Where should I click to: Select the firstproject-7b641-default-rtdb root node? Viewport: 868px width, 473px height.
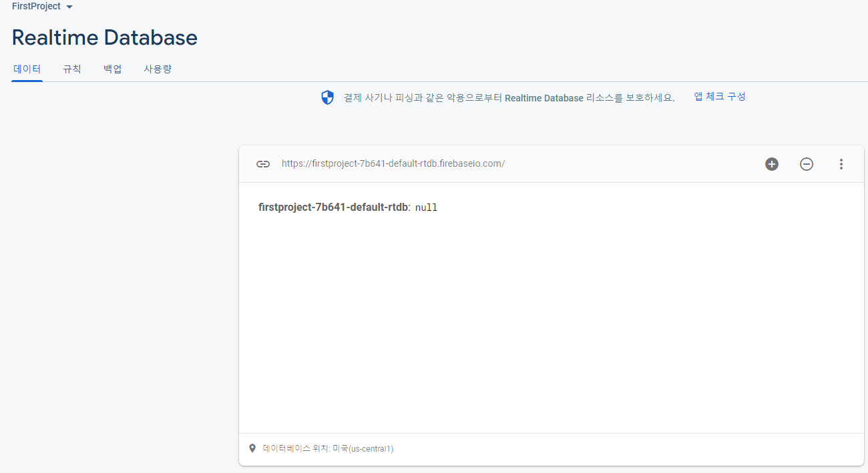point(333,207)
